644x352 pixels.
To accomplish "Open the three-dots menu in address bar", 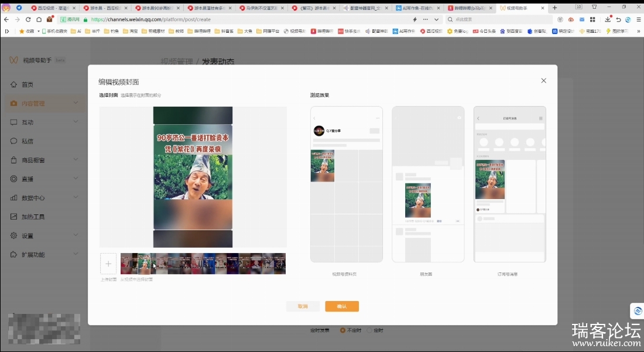I will pos(426,19).
